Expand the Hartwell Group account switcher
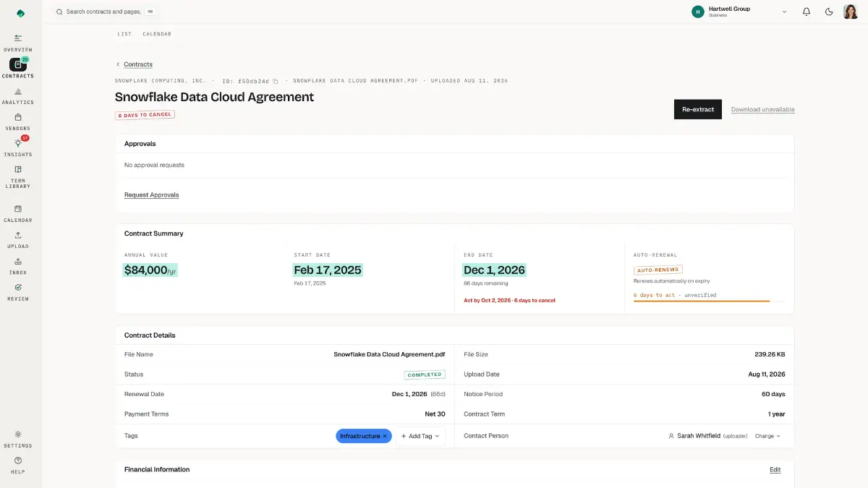Viewport: 868px width, 488px height. (x=739, y=12)
